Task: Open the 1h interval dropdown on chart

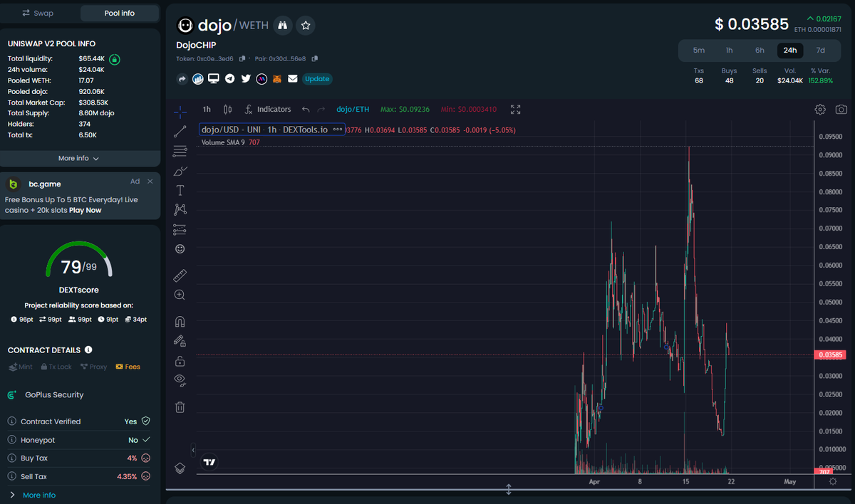Action: click(207, 110)
